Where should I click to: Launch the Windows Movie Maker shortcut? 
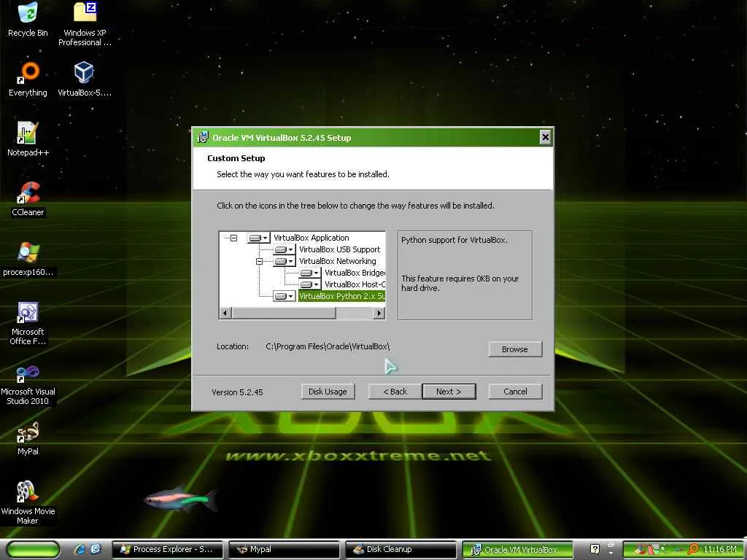tap(28, 502)
